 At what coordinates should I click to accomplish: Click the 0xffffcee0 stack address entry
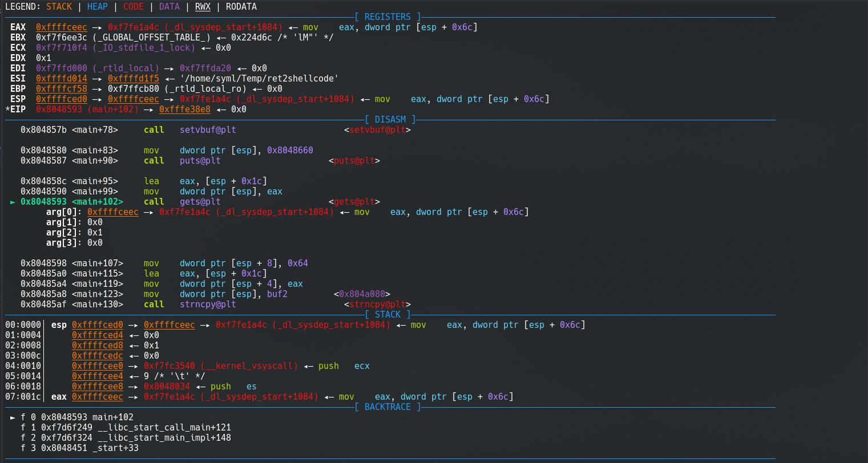[97, 366]
